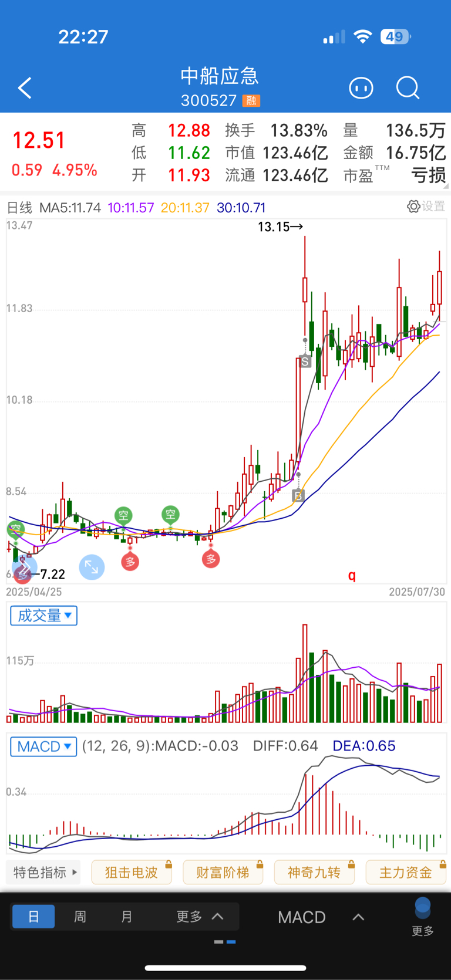The image size is (451, 980).
Task: Tap volume value 136.5万
Action: tap(415, 130)
